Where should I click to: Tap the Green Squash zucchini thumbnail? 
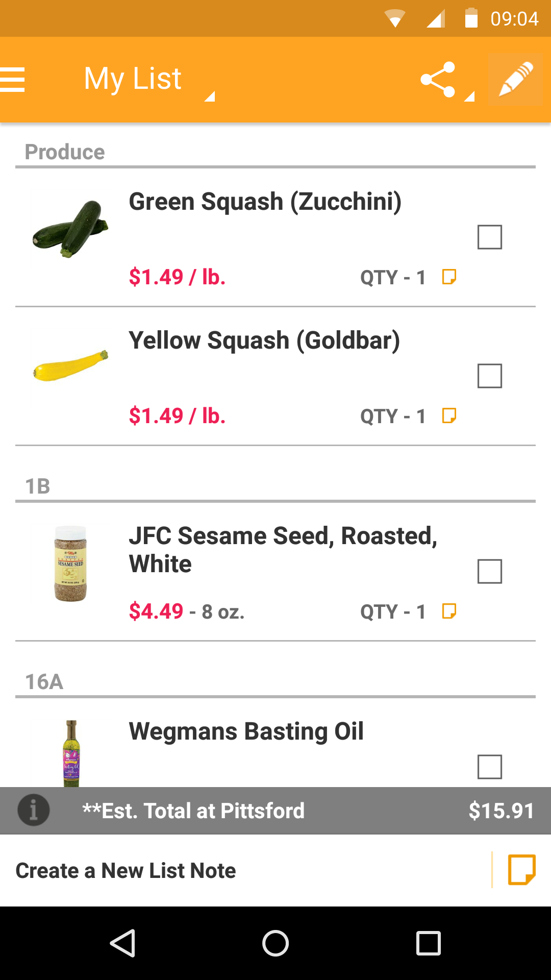click(x=70, y=229)
